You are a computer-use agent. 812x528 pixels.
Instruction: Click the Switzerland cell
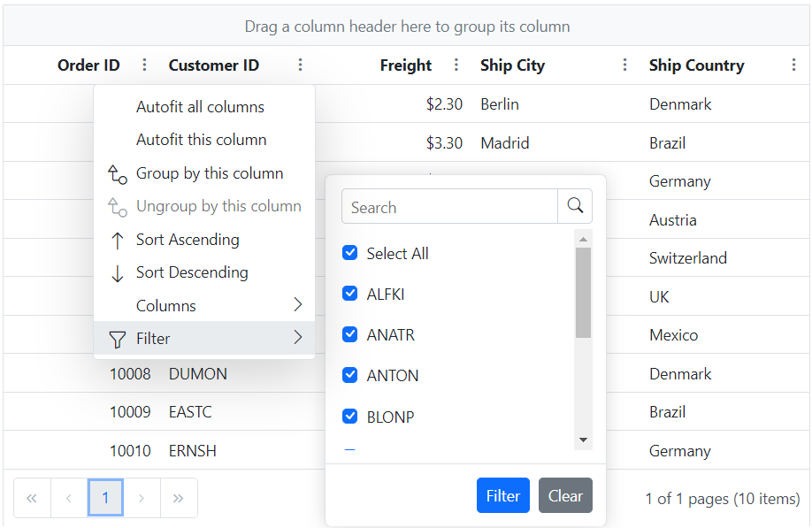(688, 257)
